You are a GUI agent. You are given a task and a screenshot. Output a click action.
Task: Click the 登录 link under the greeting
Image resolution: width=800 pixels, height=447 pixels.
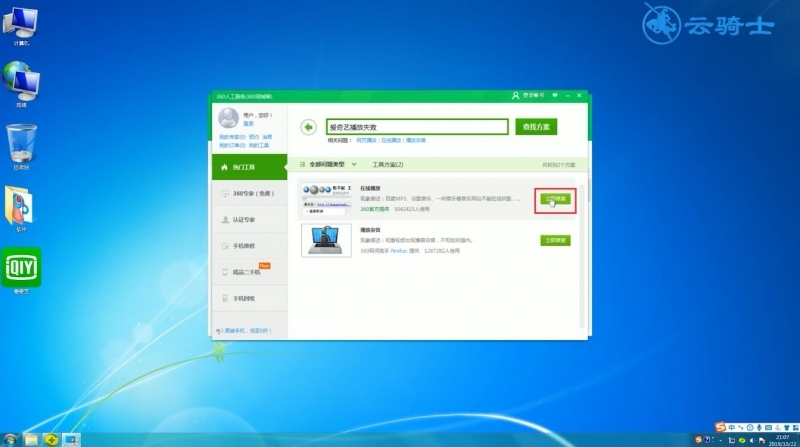click(248, 123)
